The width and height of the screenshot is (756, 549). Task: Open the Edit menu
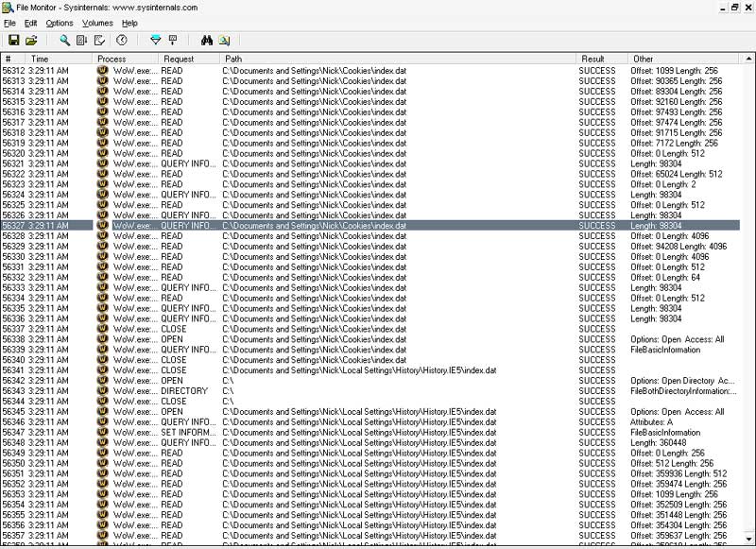pos(30,23)
